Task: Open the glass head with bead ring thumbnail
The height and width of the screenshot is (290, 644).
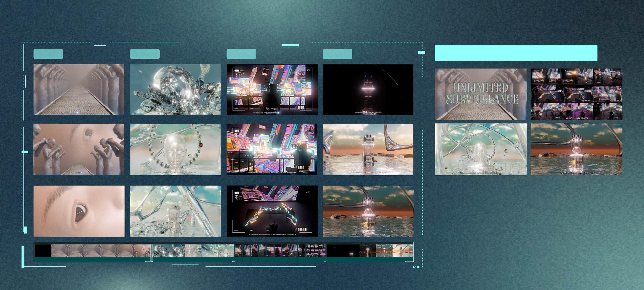Action: tap(175, 149)
